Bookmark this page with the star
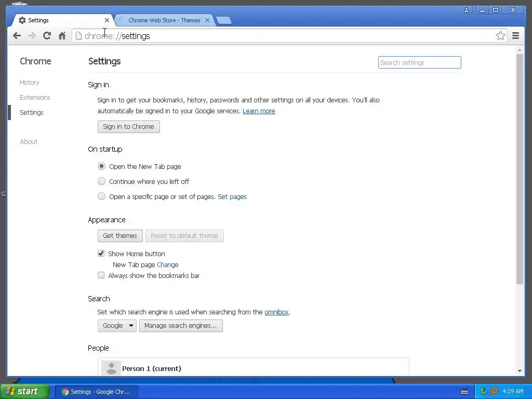Image resolution: width=532 pixels, height=399 pixels. point(500,36)
